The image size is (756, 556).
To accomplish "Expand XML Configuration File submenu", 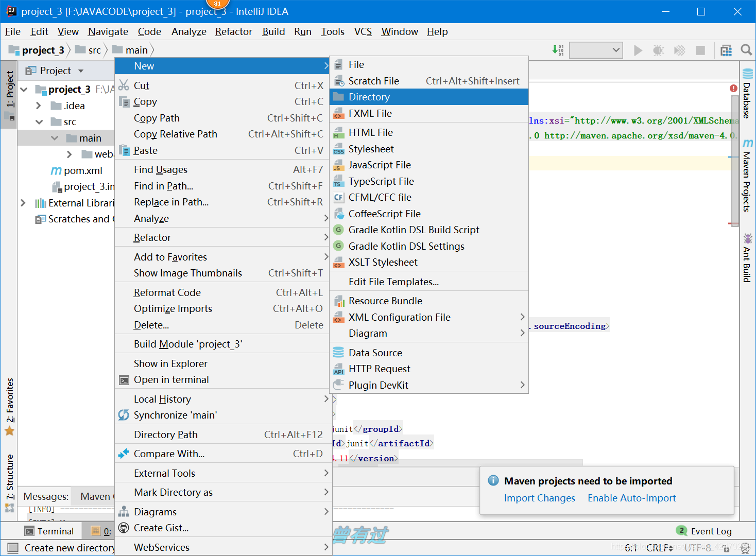I will tap(429, 317).
